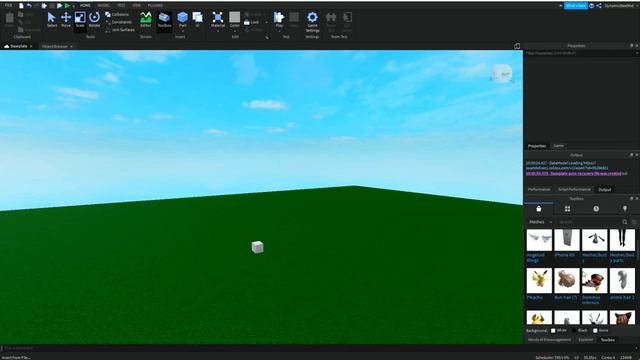
Task: Choose the Scale tool
Action: (80, 20)
